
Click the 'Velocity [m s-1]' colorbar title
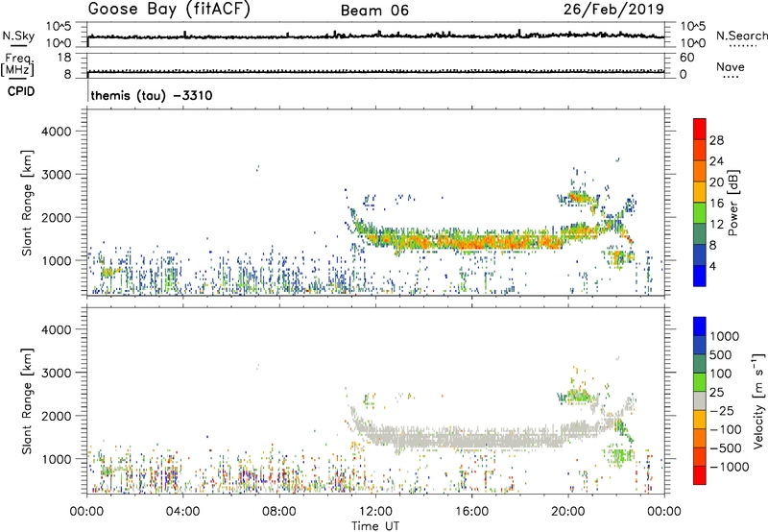[x=758, y=400]
